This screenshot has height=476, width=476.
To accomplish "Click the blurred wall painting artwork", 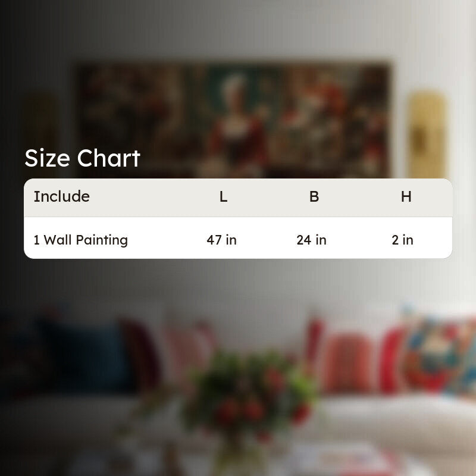I will pos(233,120).
